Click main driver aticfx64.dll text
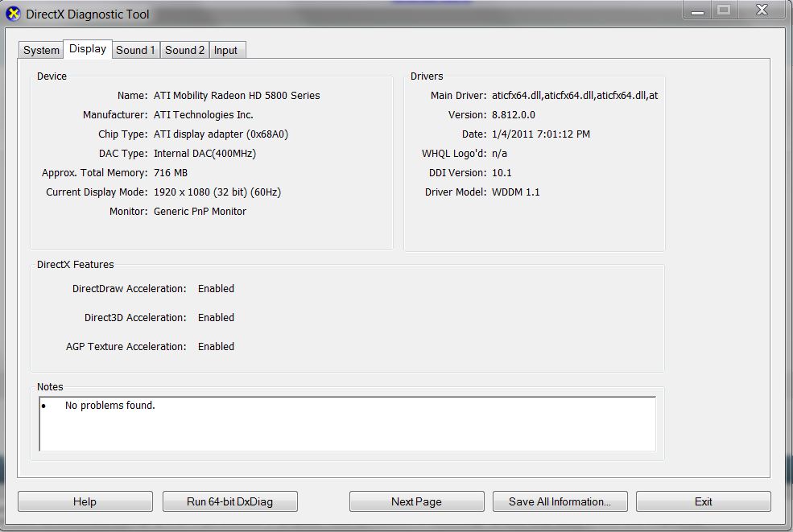The width and height of the screenshot is (793, 532). [x=575, y=96]
